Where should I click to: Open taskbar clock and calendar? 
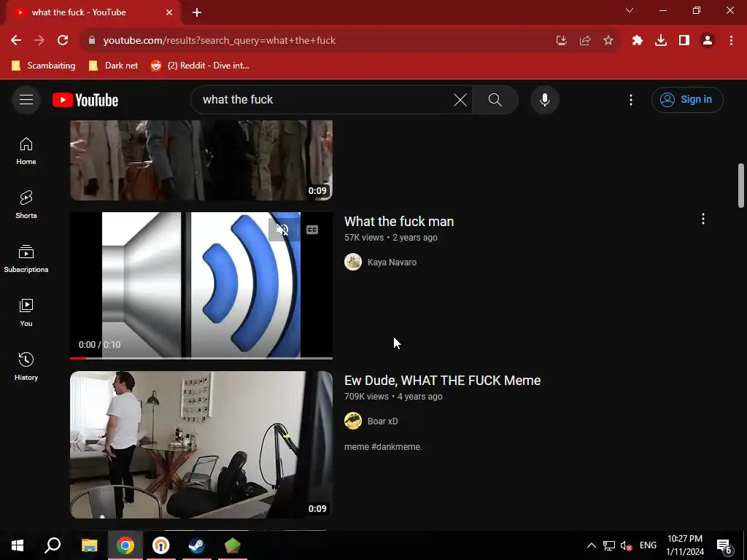[685, 545]
